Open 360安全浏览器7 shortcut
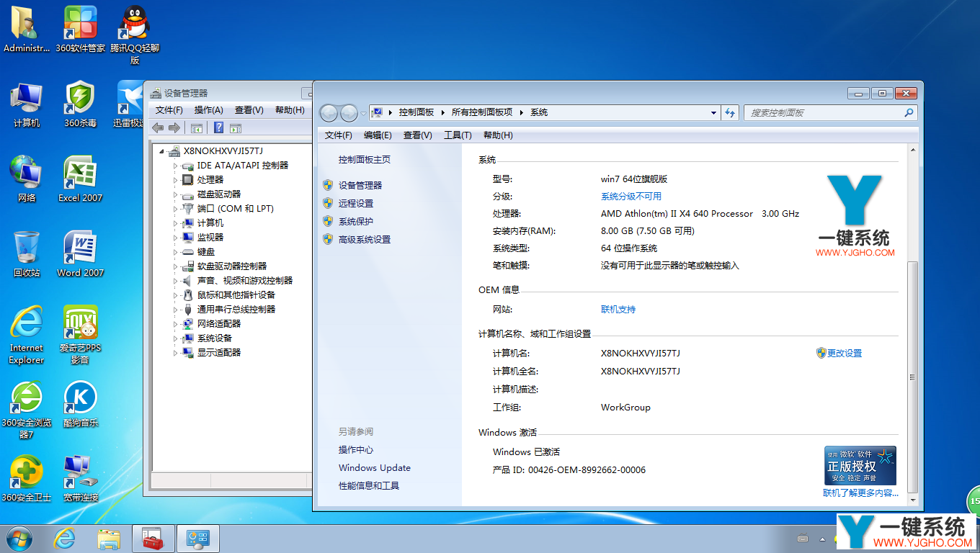Image resolution: width=980 pixels, height=553 pixels. (x=27, y=410)
